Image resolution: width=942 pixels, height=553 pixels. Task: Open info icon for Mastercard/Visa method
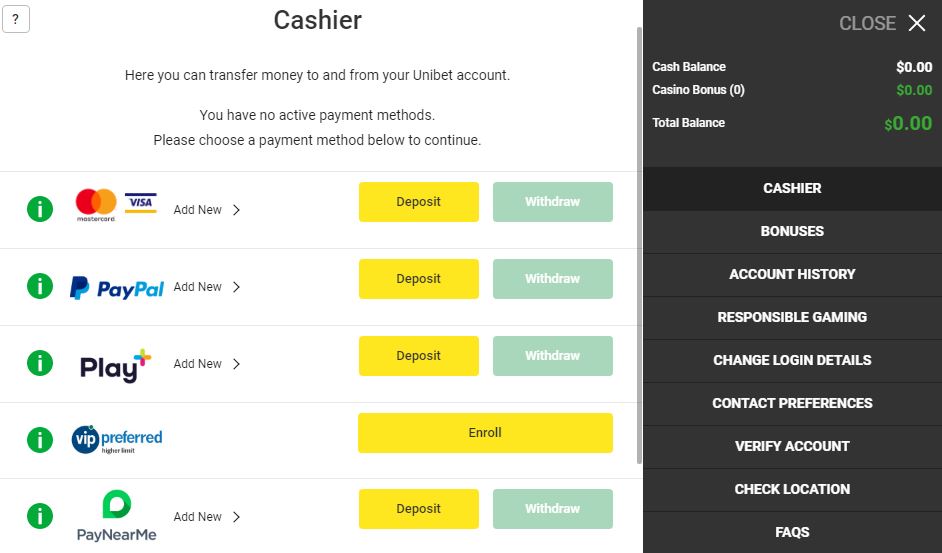[x=40, y=210]
